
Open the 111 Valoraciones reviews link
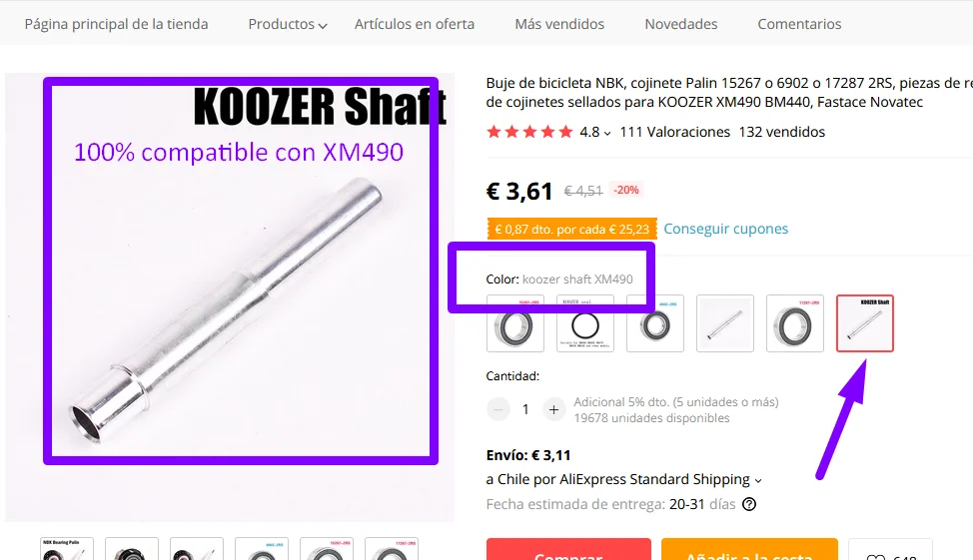click(x=674, y=132)
